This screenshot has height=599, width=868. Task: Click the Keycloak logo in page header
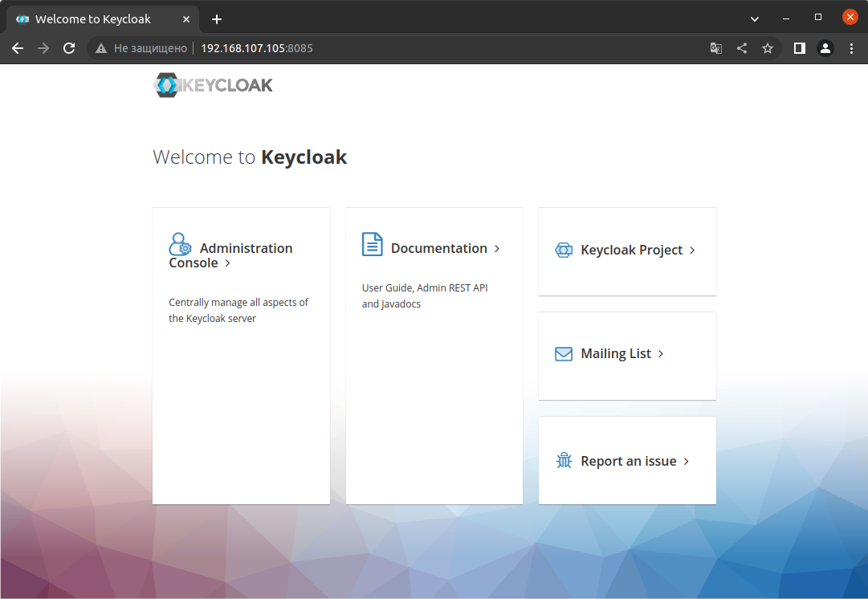pos(213,85)
